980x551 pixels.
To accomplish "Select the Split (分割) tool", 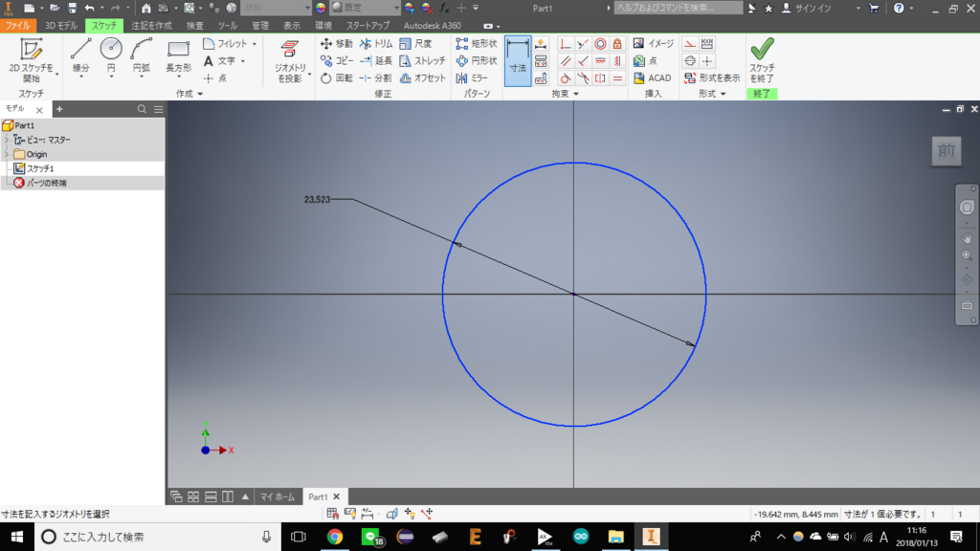I will (x=376, y=78).
